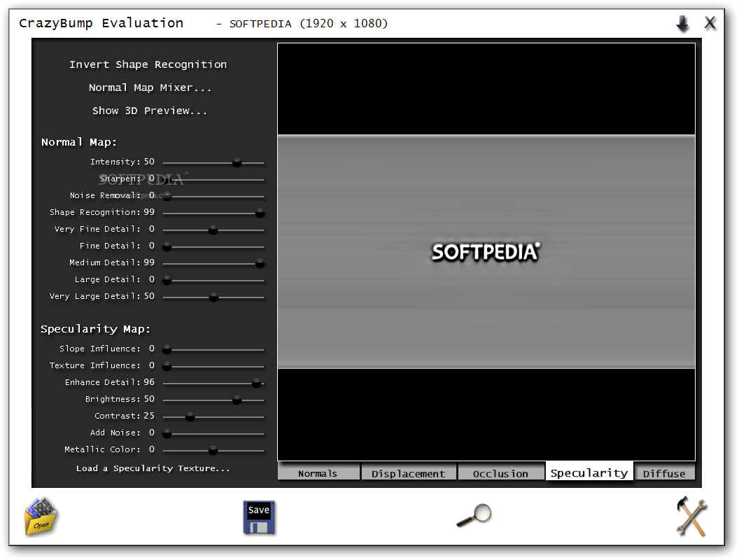Click the Add Noise slider handle
Image resolution: width=739 pixels, height=560 pixels.
(167, 434)
